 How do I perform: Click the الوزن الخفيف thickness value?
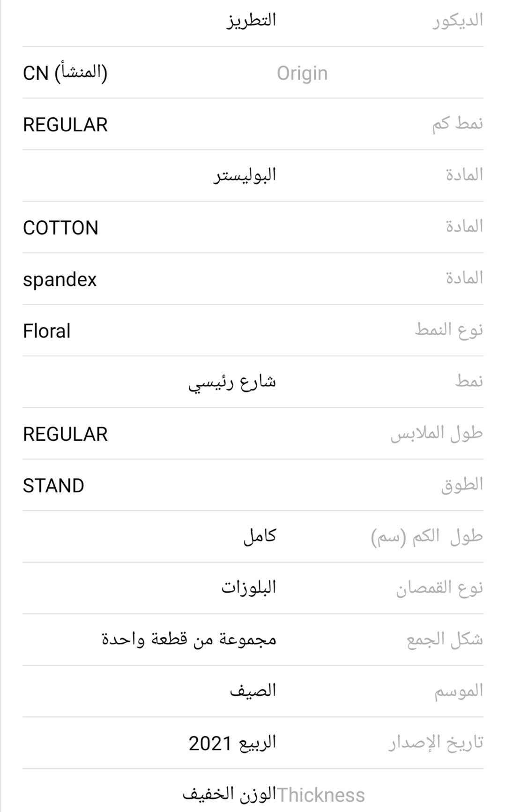(x=229, y=794)
